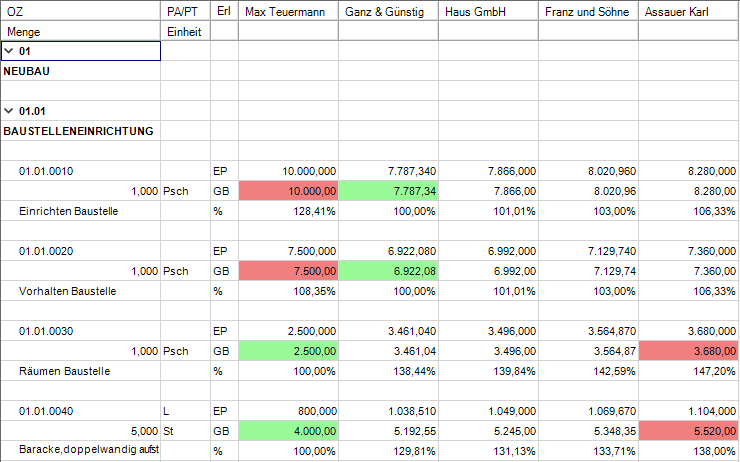Select the Assauer Karl column header
This screenshot has height=462, width=740.
click(x=689, y=11)
